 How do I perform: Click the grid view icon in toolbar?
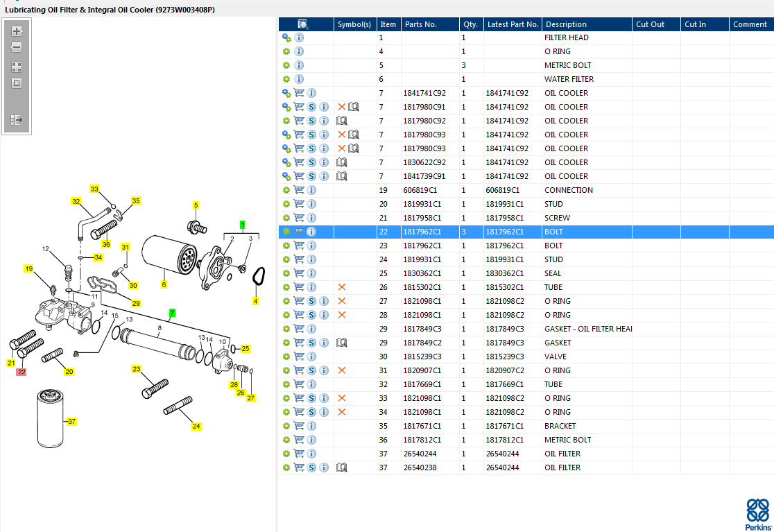tap(17, 67)
